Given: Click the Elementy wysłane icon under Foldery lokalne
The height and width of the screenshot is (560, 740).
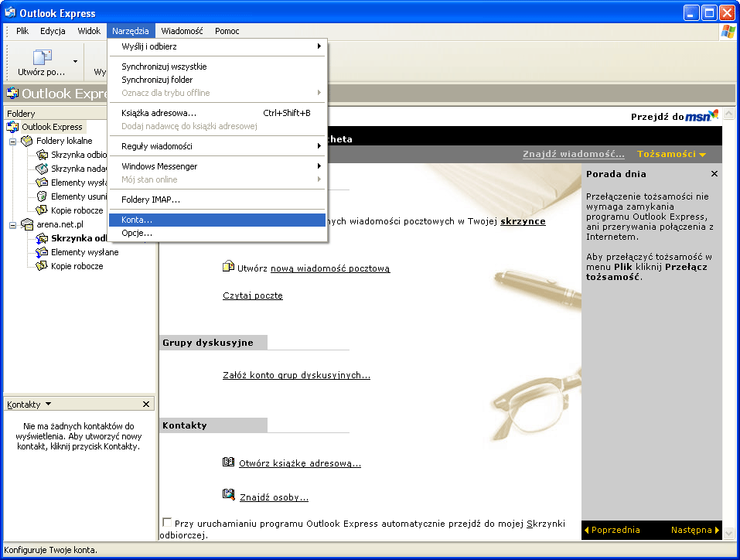Looking at the screenshot, I should pyautogui.click(x=42, y=183).
